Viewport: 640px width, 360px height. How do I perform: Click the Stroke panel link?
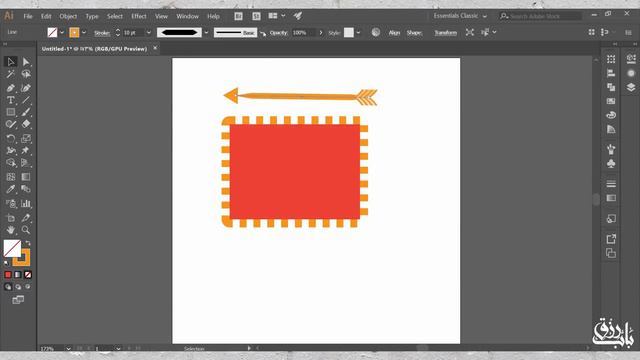(x=102, y=33)
